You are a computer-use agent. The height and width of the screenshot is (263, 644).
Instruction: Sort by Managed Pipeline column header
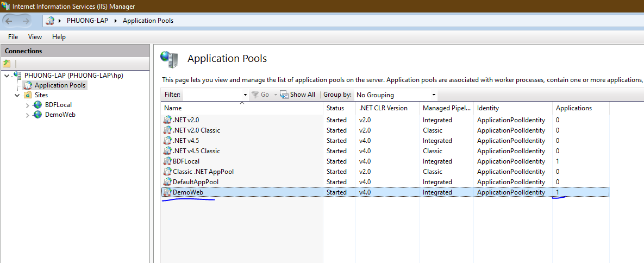click(x=446, y=108)
